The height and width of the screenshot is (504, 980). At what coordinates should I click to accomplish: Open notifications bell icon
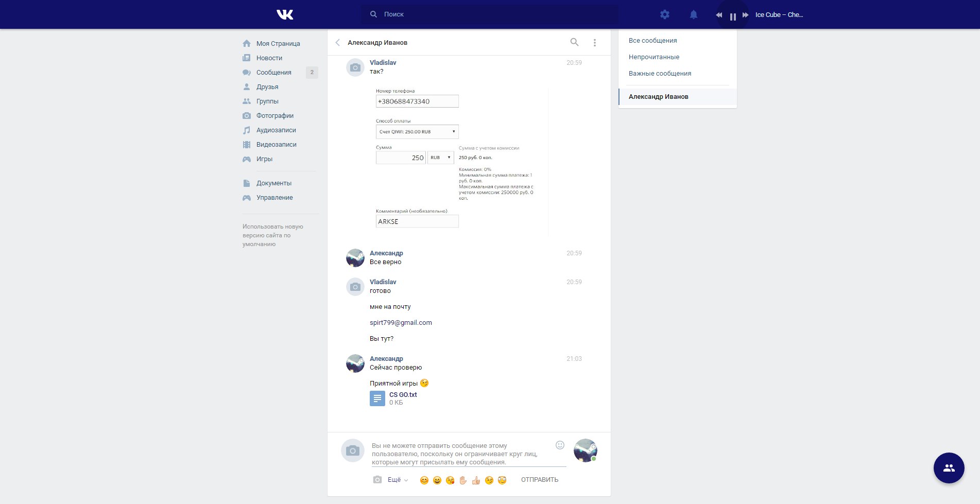pyautogui.click(x=694, y=14)
